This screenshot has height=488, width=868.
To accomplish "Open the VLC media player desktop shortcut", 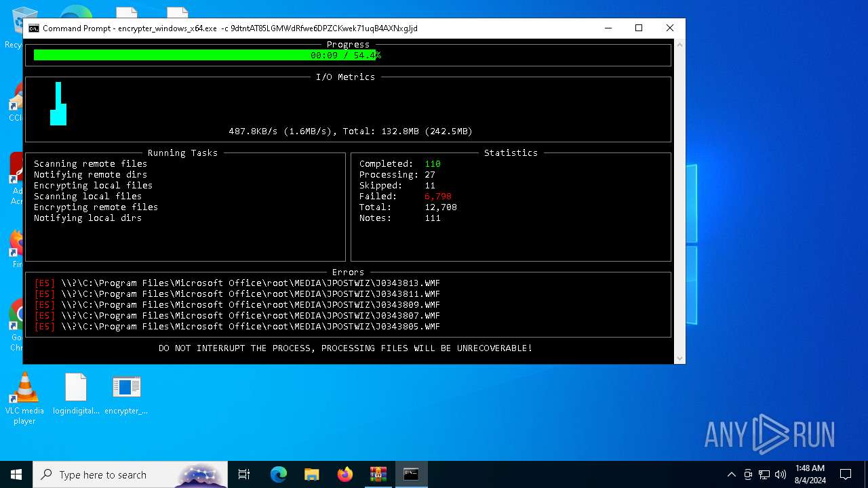I will (24, 399).
